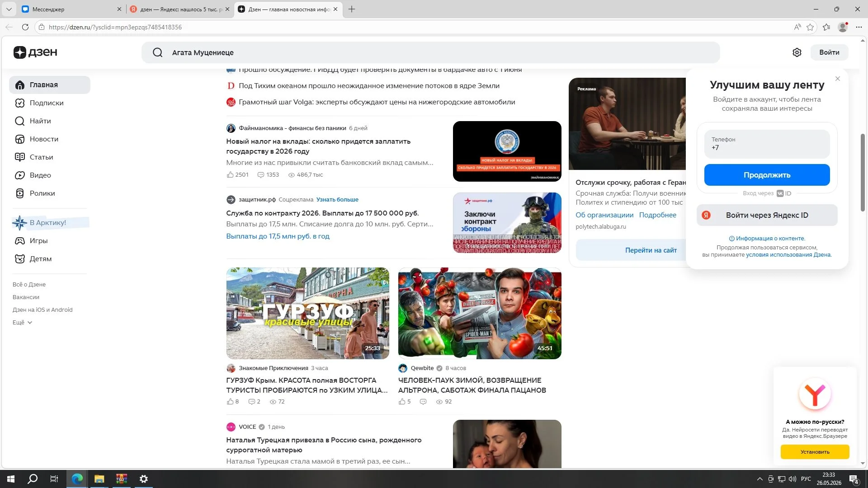Open "Дзен на iOS и Android" link
Screen dimensions: 868x488
(x=42, y=310)
